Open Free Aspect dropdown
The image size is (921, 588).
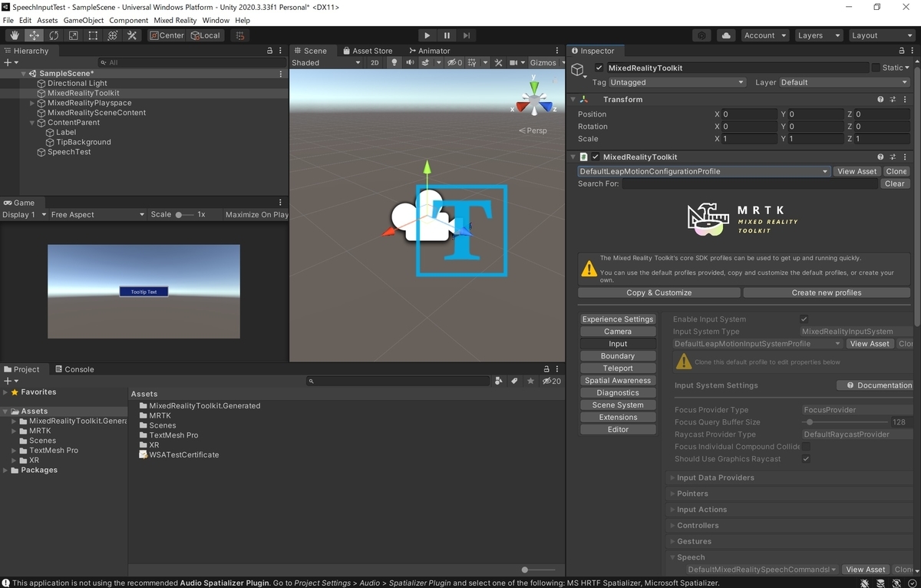pos(97,215)
